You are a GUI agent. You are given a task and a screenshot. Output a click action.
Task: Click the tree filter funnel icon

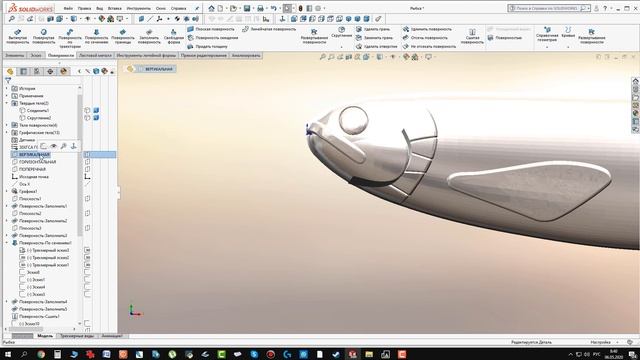point(8,80)
